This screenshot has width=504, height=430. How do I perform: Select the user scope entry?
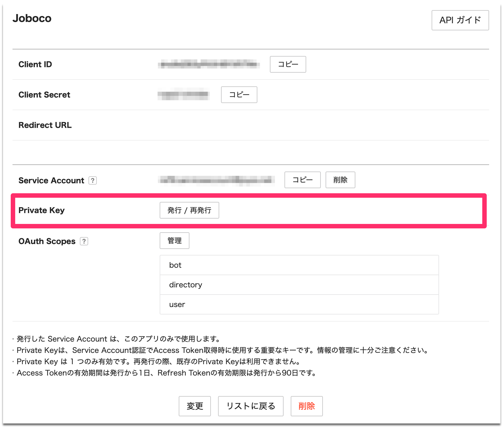click(x=299, y=304)
